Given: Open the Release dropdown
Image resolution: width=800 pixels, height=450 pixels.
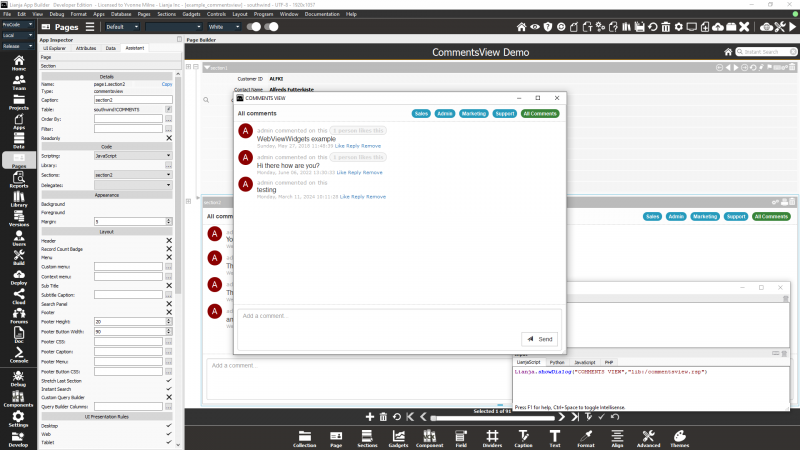Looking at the screenshot, I should [17, 46].
